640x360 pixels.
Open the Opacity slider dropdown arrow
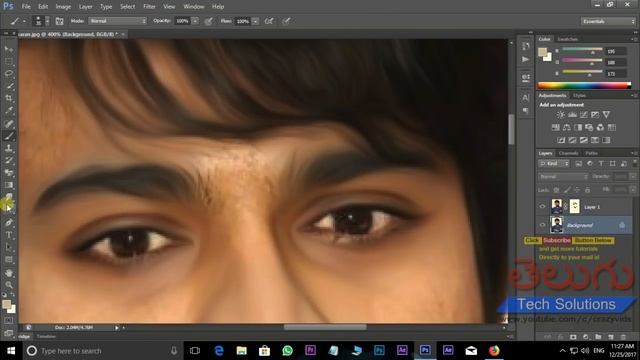[195, 21]
